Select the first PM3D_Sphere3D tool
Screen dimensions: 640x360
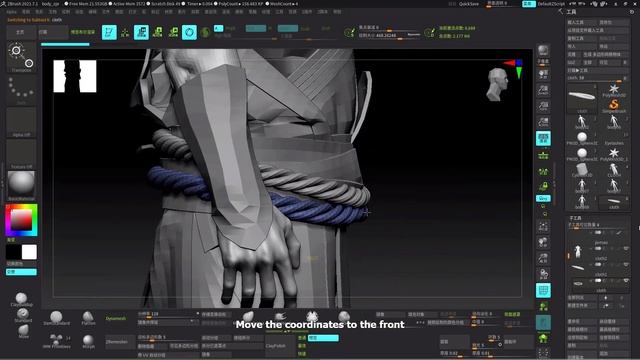point(582,138)
